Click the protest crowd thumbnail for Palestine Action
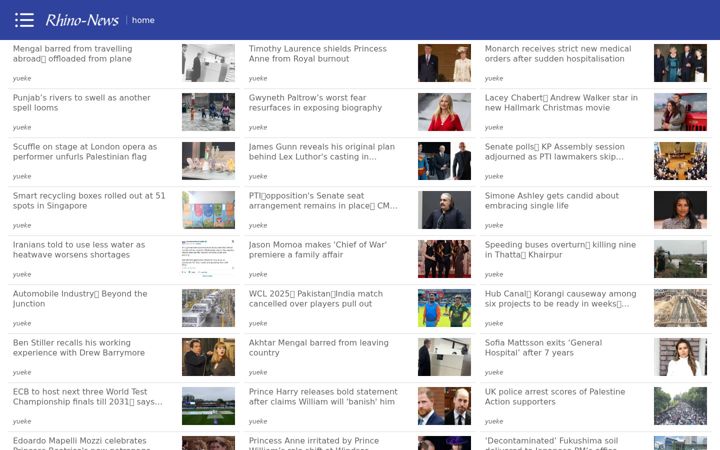The width and height of the screenshot is (720, 450). [681, 406]
